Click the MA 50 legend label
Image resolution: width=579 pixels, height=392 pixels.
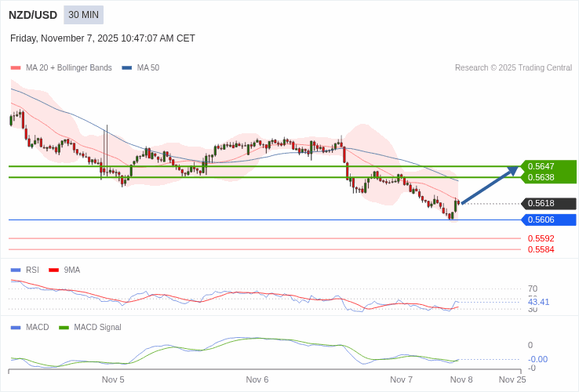coord(148,68)
